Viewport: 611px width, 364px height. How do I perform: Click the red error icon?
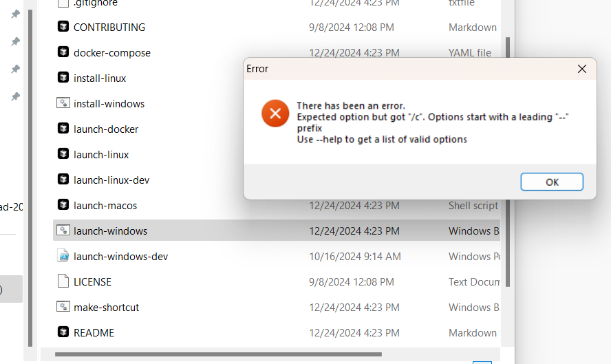coord(275,114)
